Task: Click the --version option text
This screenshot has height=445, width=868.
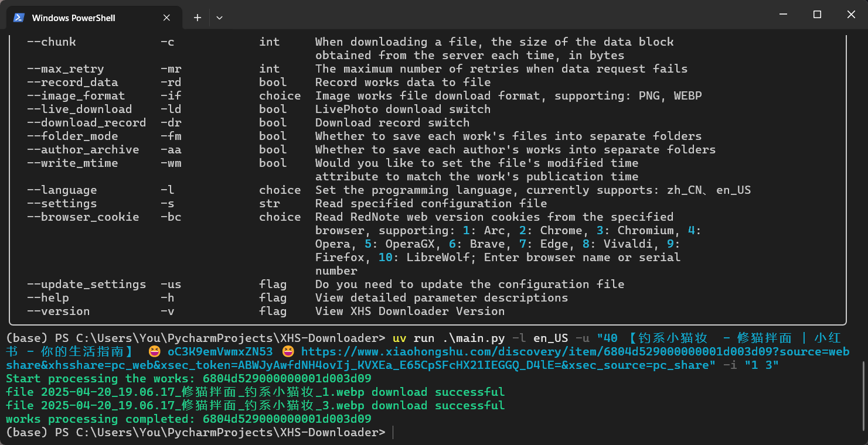Action: [58, 311]
